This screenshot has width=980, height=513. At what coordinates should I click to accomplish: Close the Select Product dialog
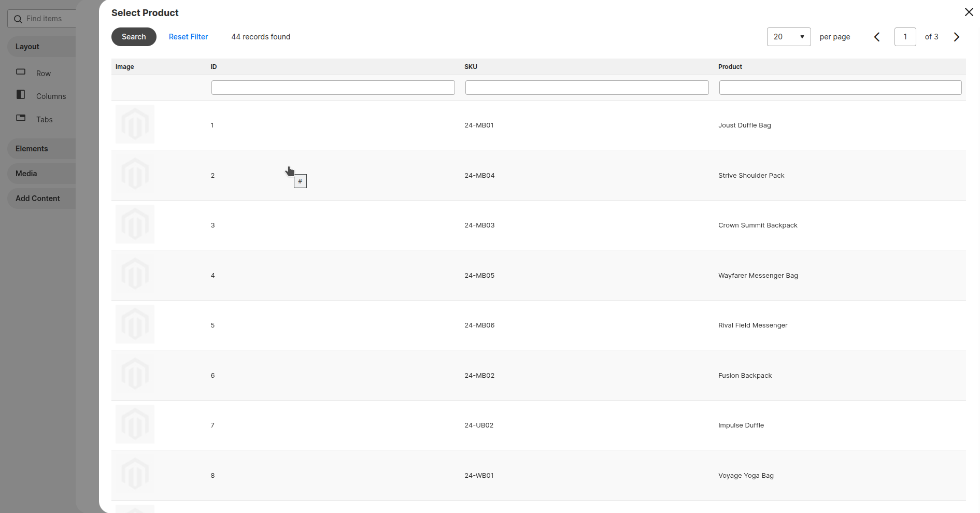[969, 12]
